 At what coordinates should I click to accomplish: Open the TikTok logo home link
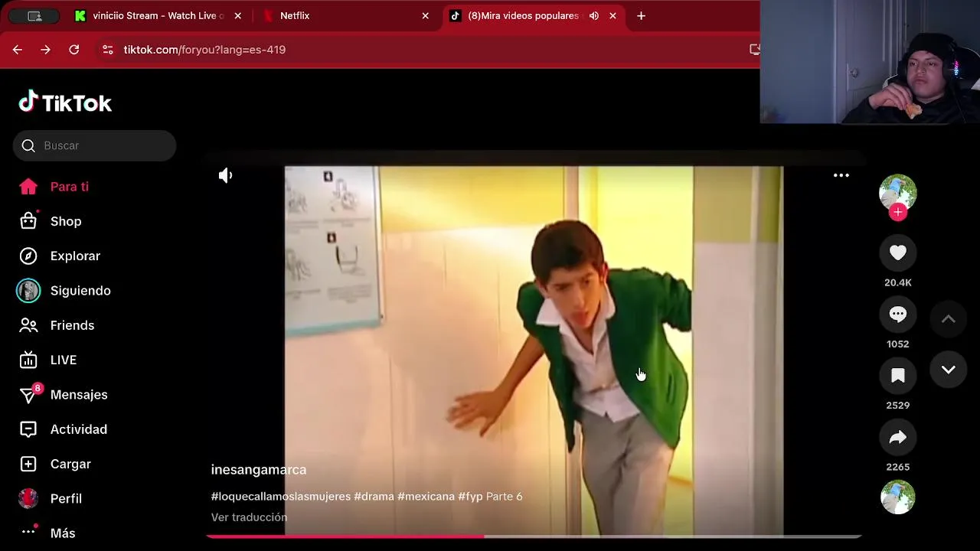(x=65, y=102)
